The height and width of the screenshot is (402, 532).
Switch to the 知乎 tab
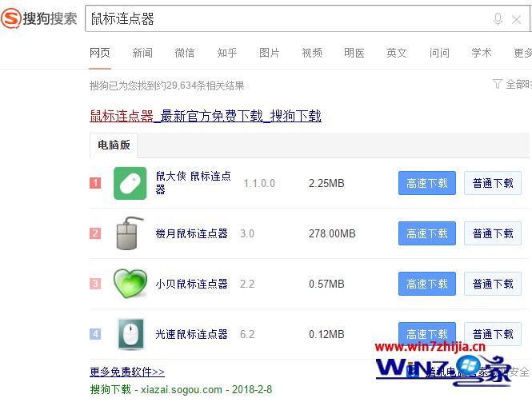pos(227,53)
